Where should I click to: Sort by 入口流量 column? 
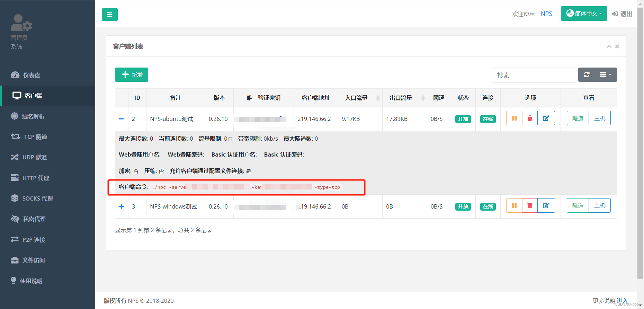[360, 98]
